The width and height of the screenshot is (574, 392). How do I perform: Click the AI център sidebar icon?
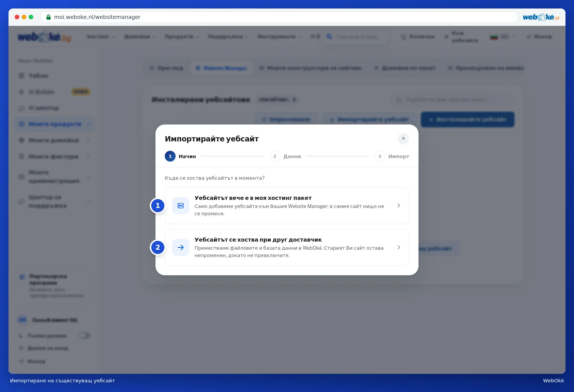pyautogui.click(x=22, y=108)
